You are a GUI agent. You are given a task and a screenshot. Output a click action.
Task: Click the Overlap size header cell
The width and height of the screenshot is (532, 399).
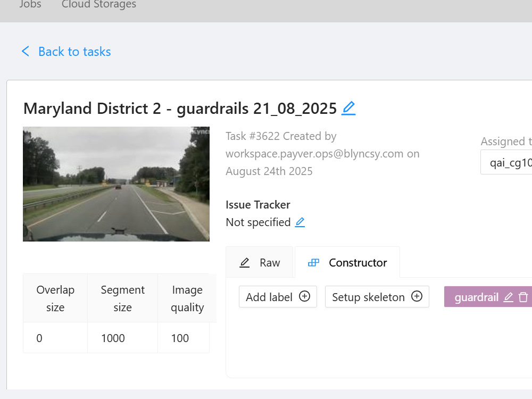coord(55,298)
